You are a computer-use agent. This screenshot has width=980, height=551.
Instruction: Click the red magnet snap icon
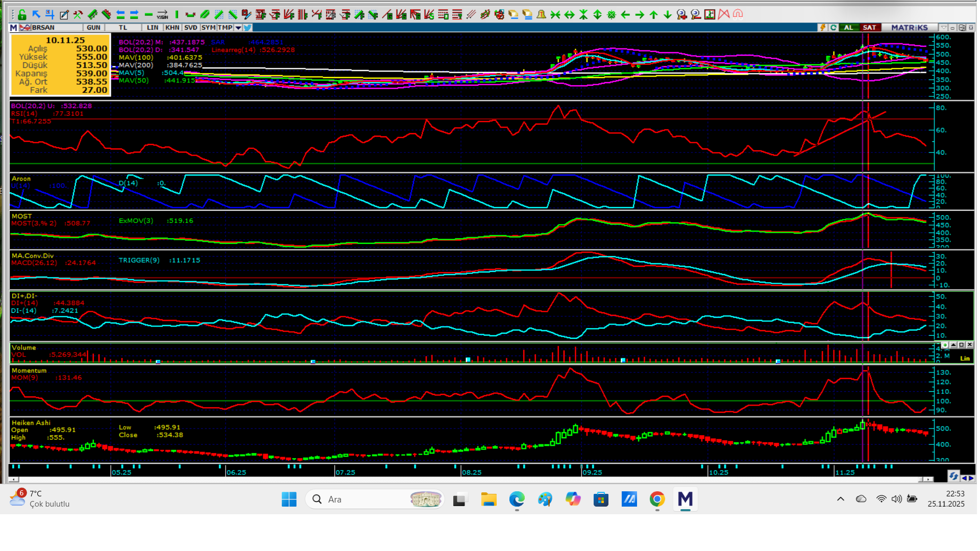[738, 14]
